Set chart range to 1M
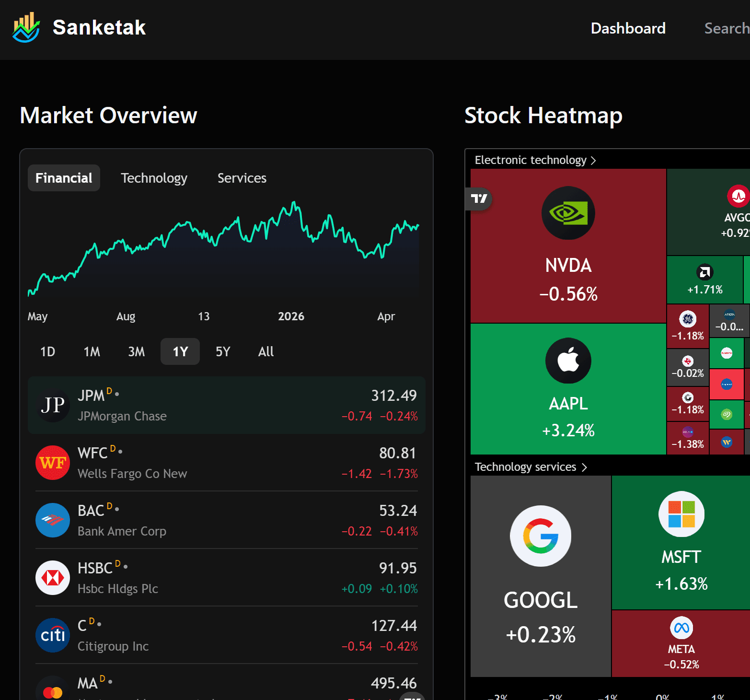 tap(92, 351)
